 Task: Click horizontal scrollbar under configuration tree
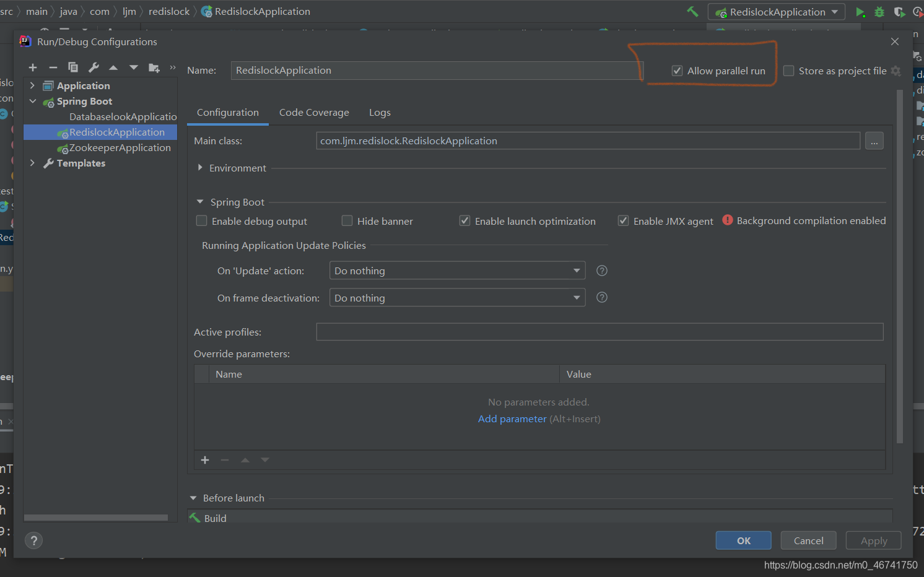(x=96, y=518)
